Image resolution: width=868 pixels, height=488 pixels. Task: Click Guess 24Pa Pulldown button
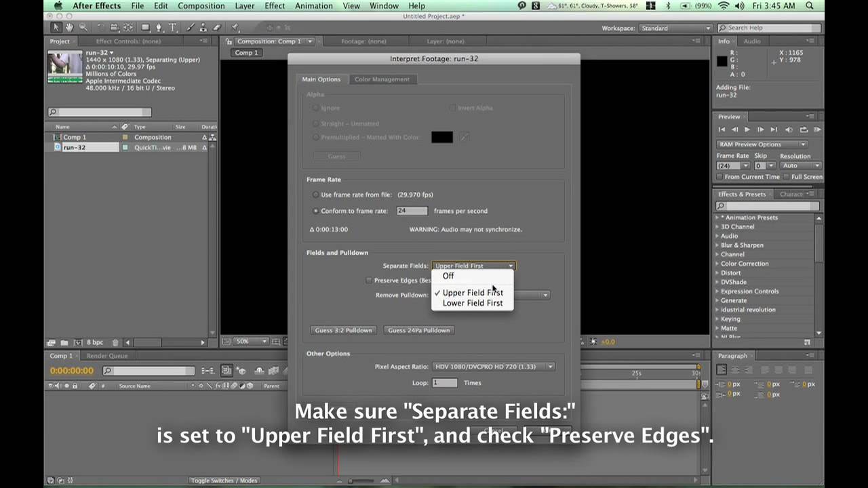(x=418, y=330)
